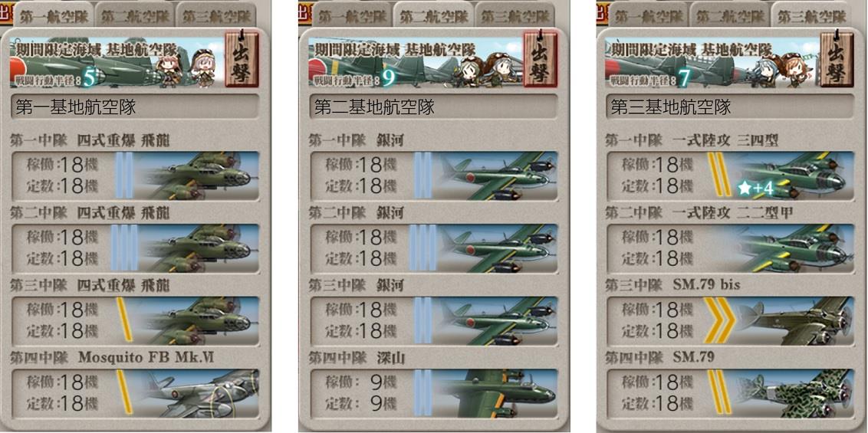Click the 出撃 sortie sign in first panel
The height and width of the screenshot is (433, 868).
coord(242,60)
